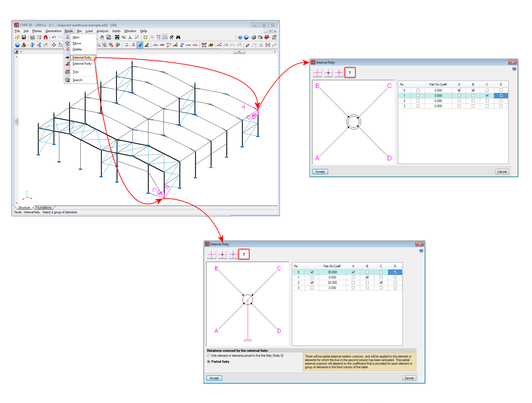The height and width of the screenshot is (403, 532).
Task: Select the hand pan tool icon
Action: click(102, 37)
